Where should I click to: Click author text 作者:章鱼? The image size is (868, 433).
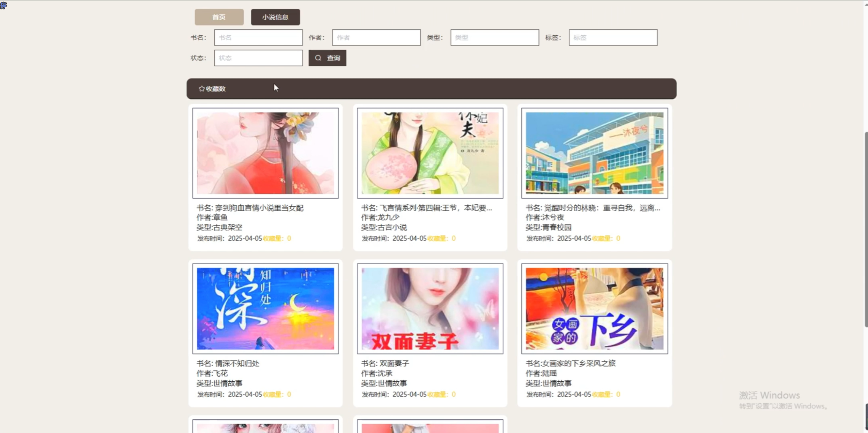(212, 218)
